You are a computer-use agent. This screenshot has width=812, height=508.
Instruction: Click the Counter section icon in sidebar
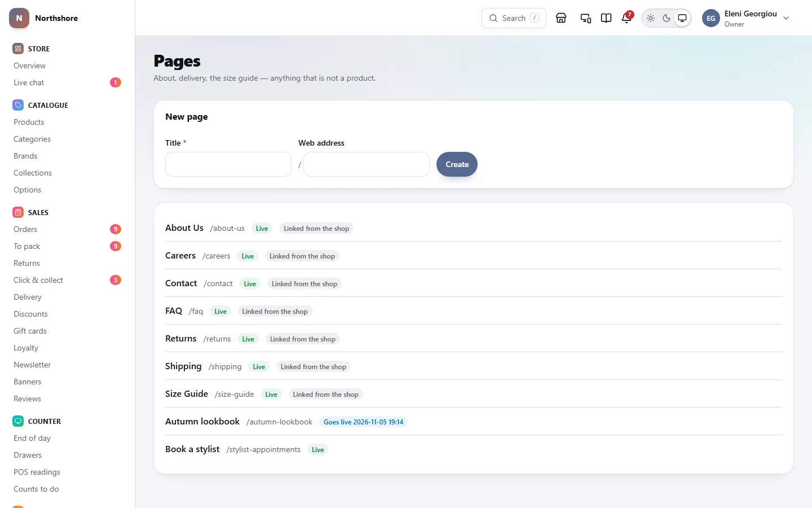[x=18, y=421]
